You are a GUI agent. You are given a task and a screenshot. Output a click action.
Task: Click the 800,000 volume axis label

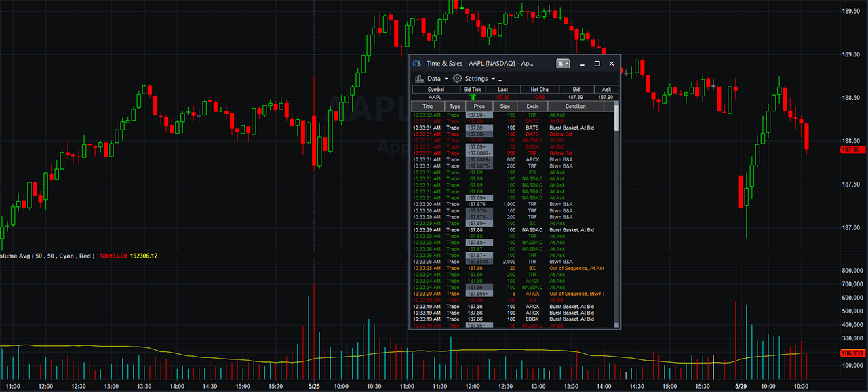(x=851, y=271)
